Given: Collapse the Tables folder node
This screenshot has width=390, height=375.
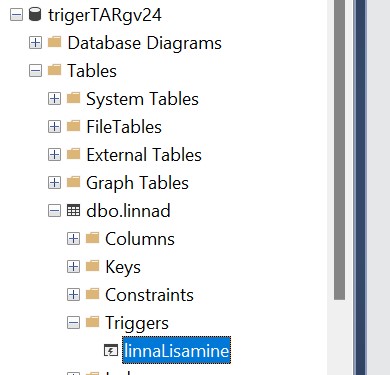Looking at the screenshot, I should point(35,71).
